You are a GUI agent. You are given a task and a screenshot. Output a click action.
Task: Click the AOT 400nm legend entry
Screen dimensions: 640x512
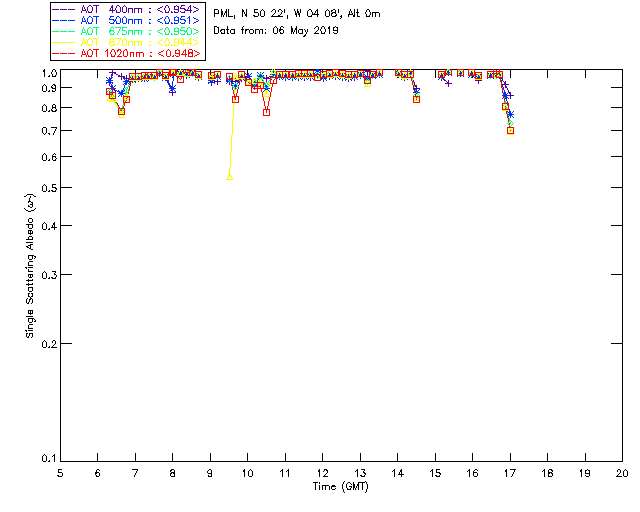(x=127, y=9)
